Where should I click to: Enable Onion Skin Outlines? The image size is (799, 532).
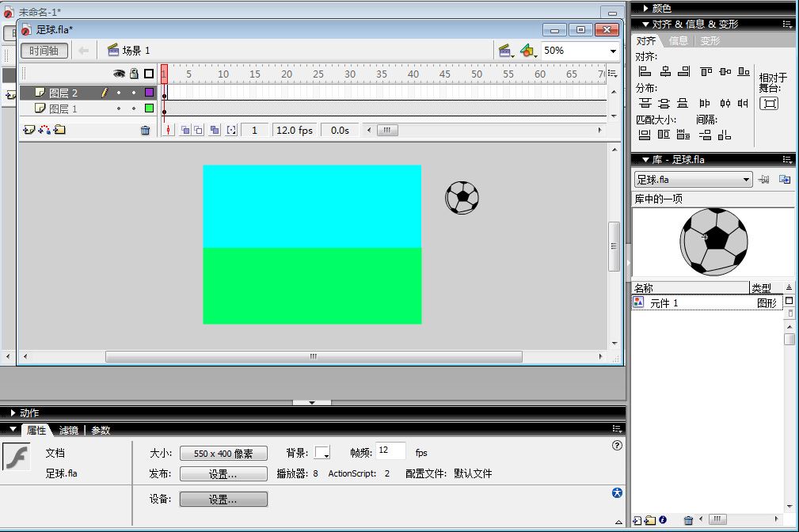[x=198, y=131]
